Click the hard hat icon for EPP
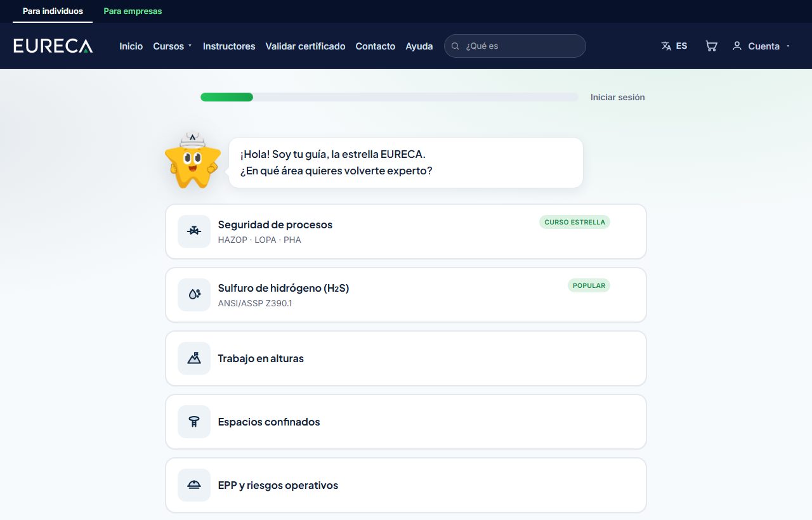Image resolution: width=812 pixels, height=520 pixels. pyautogui.click(x=194, y=485)
